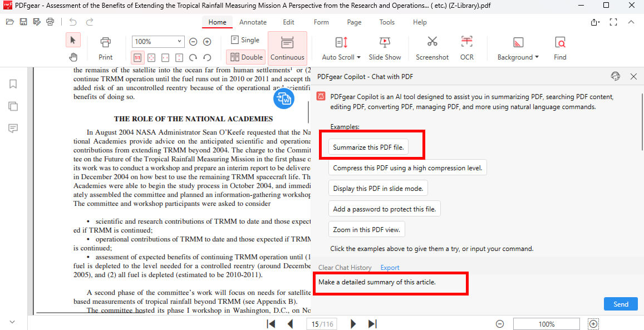Open the Find search tool
644x330 pixels.
(559, 47)
